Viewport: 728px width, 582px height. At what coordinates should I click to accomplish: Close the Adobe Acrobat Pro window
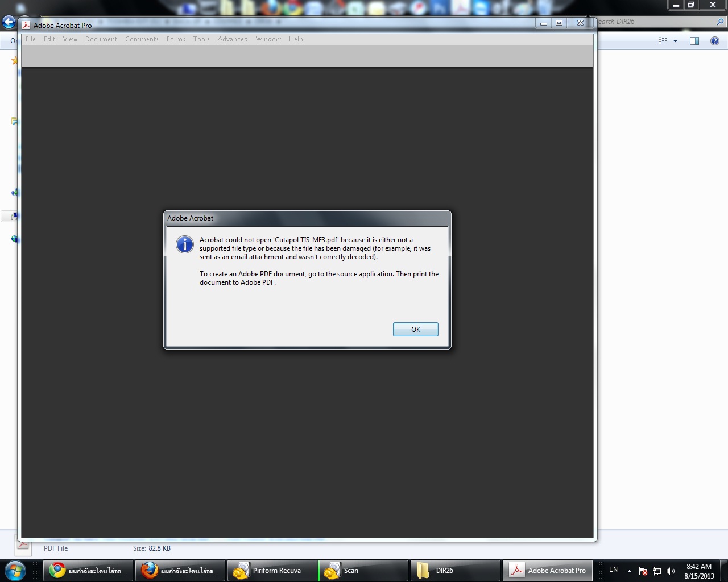[x=580, y=23]
